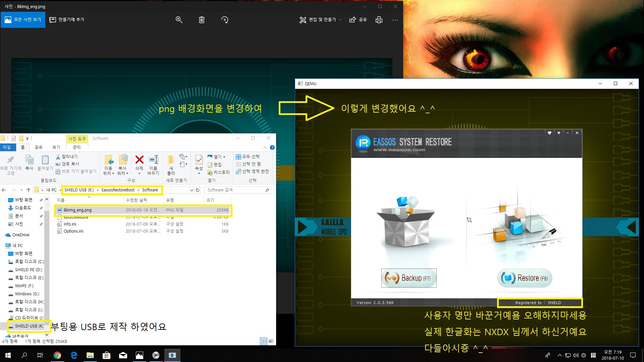Click 편집 command in open group
This screenshot has height=362, width=644.
(x=215, y=165)
